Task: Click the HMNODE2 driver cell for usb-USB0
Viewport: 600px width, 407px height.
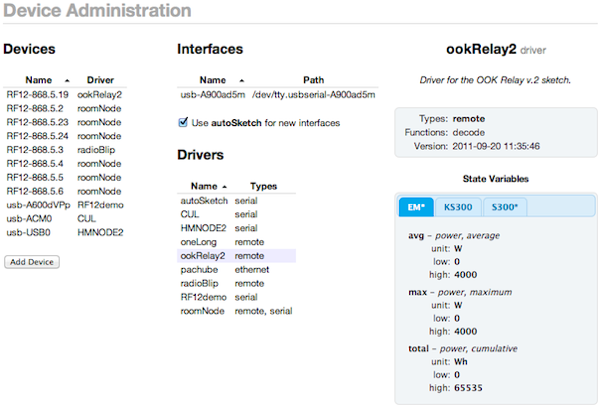Action: [100, 232]
